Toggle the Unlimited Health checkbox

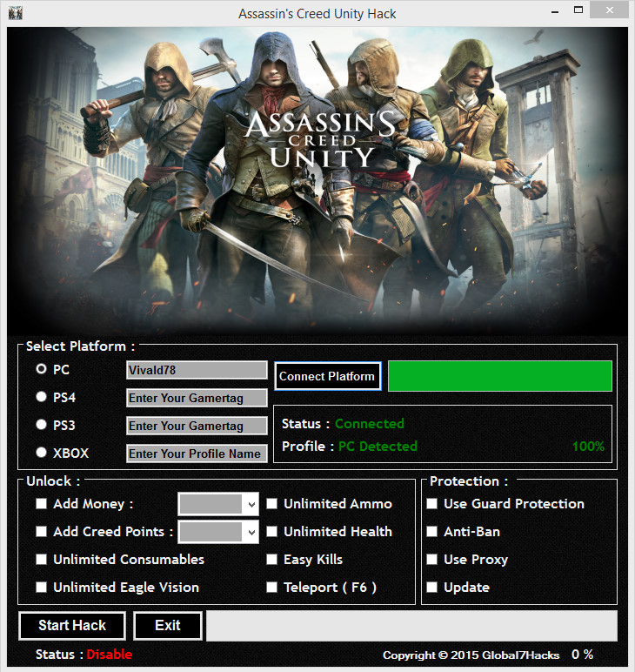[272, 532]
